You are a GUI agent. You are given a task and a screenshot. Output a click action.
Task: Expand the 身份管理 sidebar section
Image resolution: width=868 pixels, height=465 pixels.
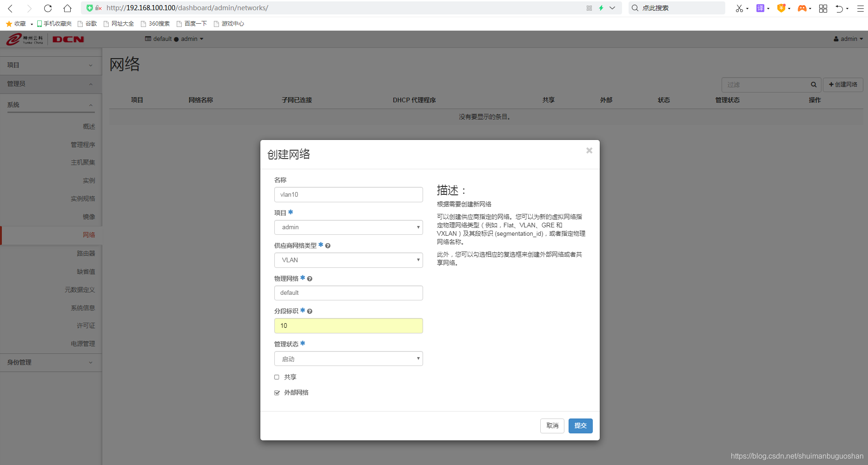click(x=50, y=362)
